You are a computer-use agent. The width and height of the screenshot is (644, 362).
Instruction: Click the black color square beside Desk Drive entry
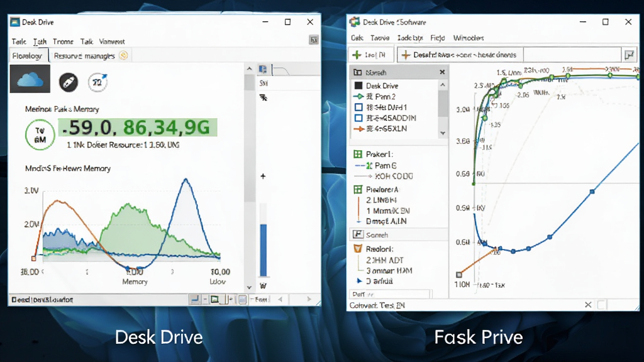point(358,85)
